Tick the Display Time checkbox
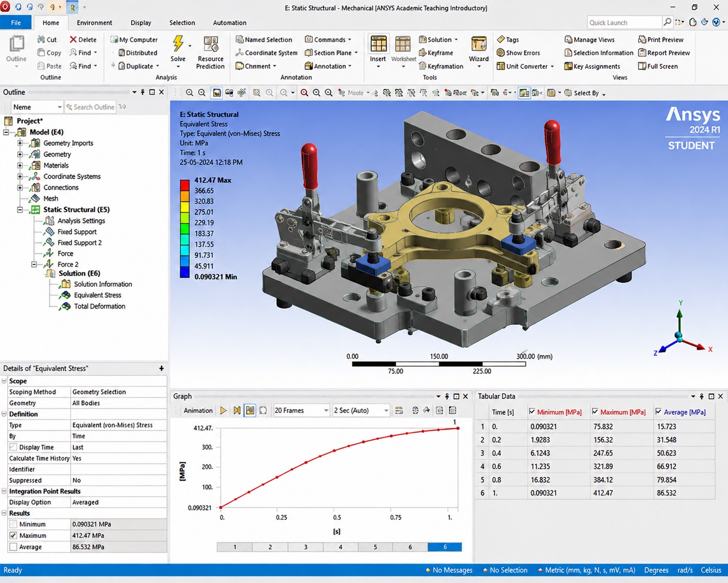The width and height of the screenshot is (728, 583). pos(14,447)
